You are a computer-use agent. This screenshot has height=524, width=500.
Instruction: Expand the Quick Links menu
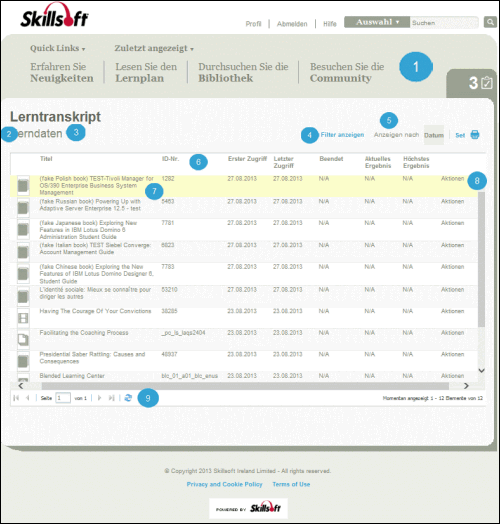click(x=57, y=48)
